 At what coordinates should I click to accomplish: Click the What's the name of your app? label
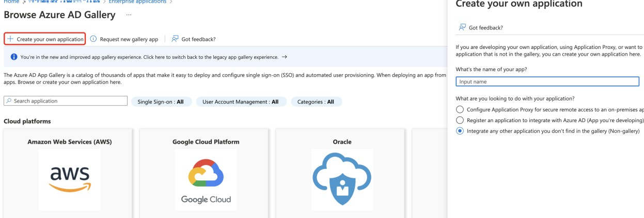click(491, 69)
